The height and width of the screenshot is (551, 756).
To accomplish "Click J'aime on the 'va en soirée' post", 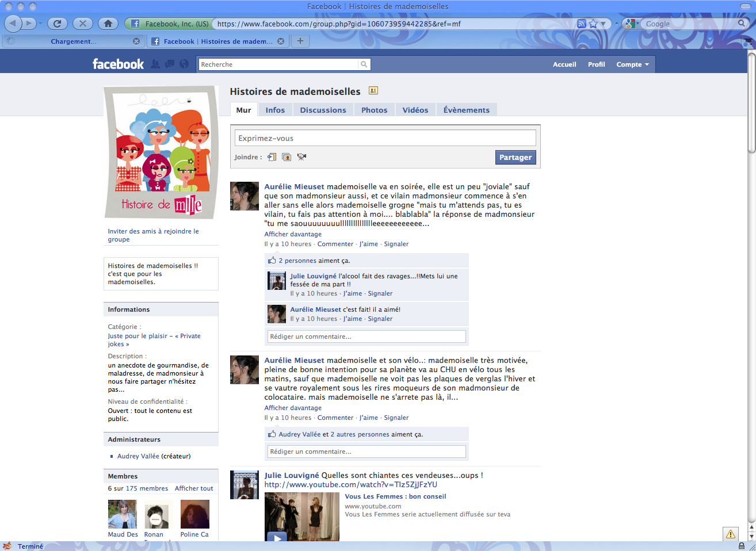I will (x=369, y=244).
